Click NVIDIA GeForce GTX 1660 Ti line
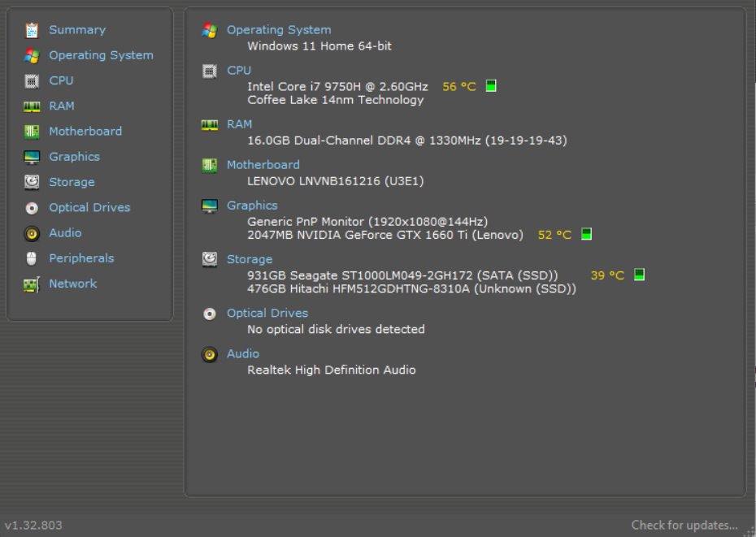This screenshot has width=756, height=537. click(385, 236)
